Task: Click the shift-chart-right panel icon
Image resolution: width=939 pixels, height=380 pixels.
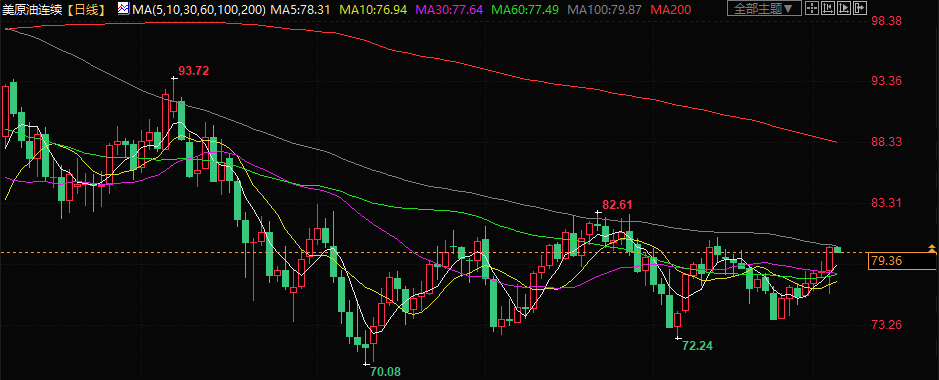Action: 859,8
